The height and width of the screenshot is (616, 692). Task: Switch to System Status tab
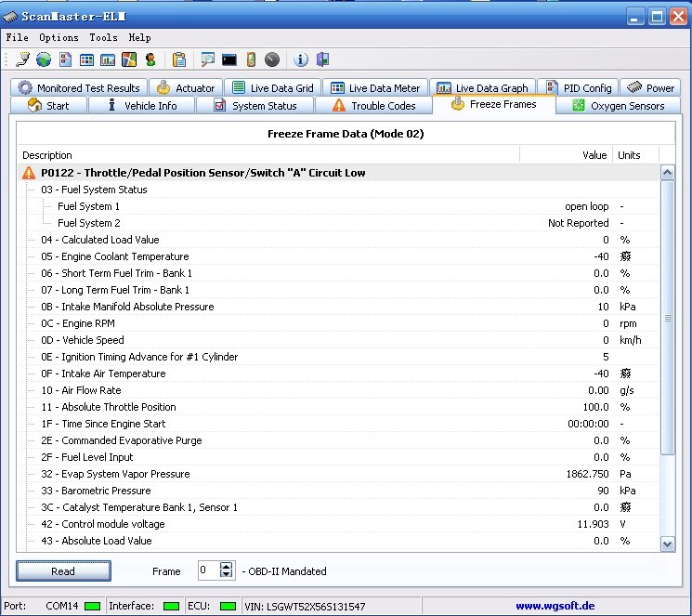[255, 106]
